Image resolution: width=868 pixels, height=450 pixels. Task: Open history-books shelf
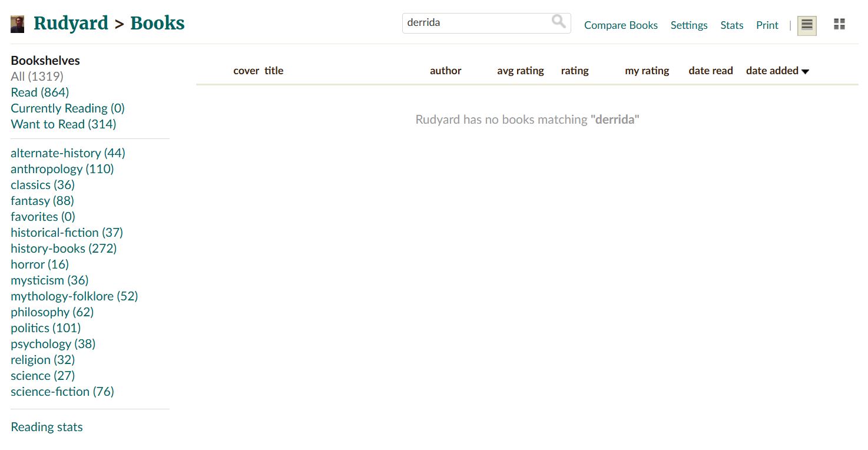pyautogui.click(x=64, y=249)
